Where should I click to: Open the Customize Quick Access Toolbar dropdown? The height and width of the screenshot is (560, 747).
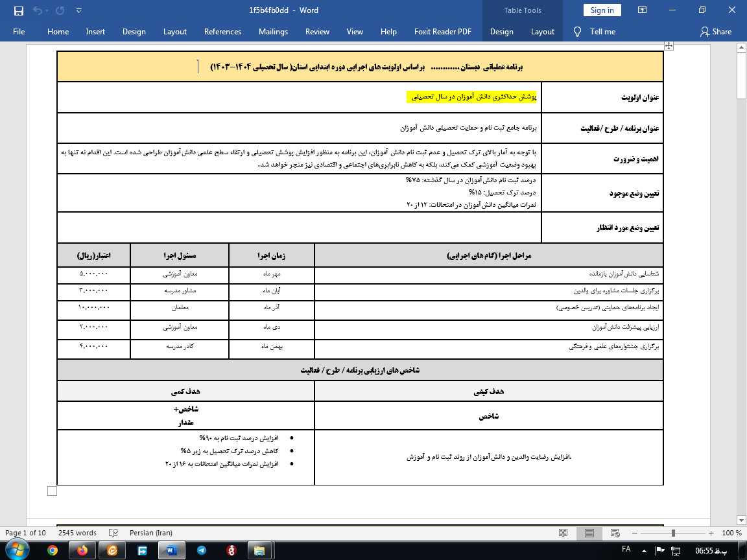point(79,10)
